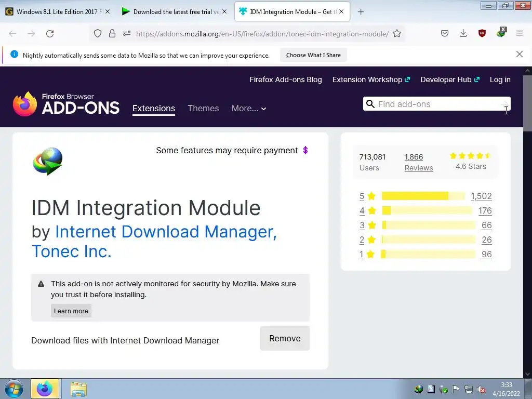Open Internet Download Manager, Tonec Inc. author link
Viewport: 532px width, 399px height.
tap(154, 242)
